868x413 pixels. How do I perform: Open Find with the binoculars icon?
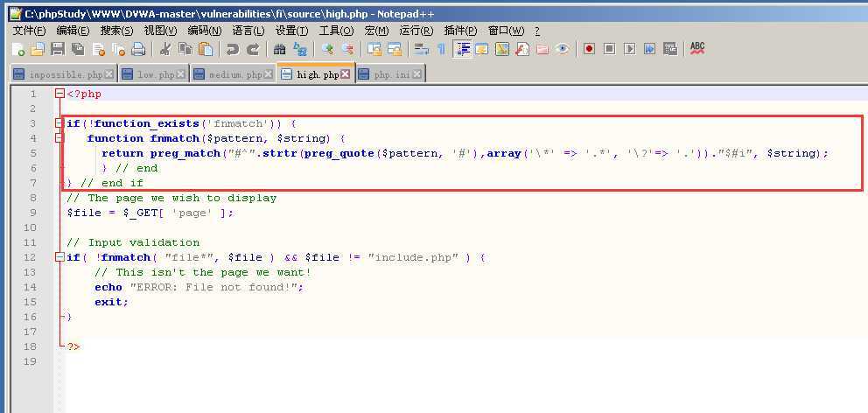click(279, 49)
